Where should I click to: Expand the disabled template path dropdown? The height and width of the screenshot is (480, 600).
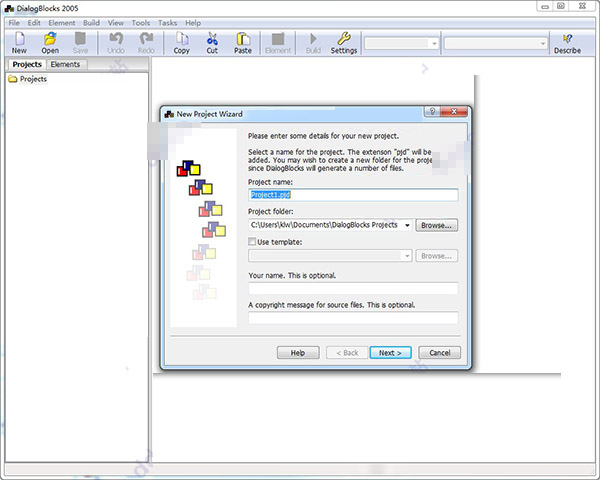(407, 256)
